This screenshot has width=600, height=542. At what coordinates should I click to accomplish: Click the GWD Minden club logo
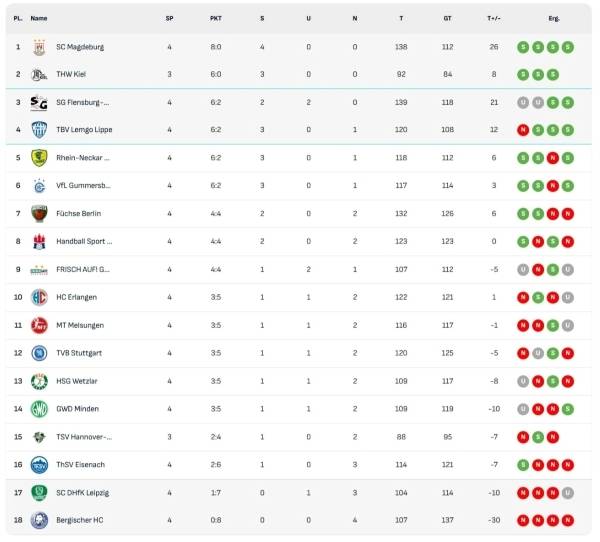pyautogui.click(x=39, y=409)
